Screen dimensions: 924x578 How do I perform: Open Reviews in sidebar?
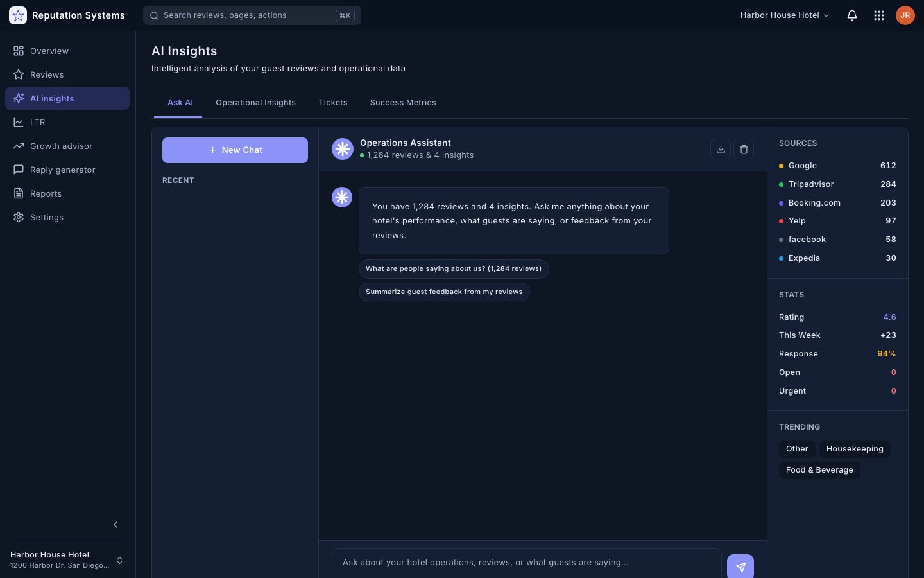pos(67,74)
